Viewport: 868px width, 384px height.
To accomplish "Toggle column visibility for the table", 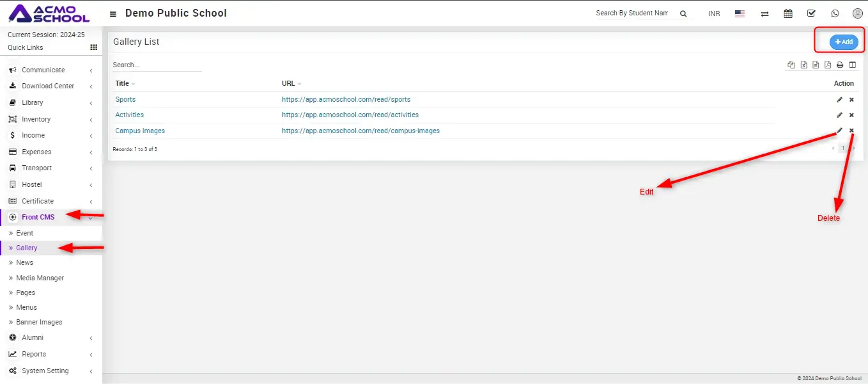I will (852, 65).
